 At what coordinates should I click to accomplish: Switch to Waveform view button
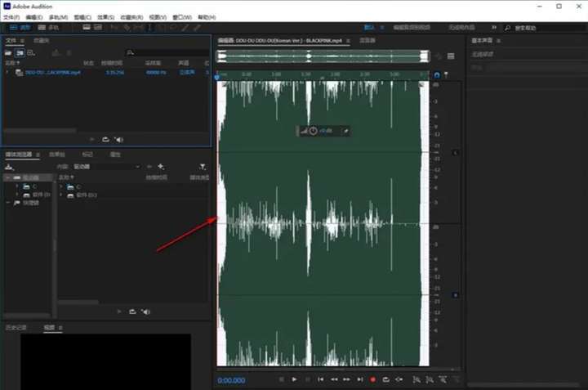pyautogui.click(x=20, y=28)
